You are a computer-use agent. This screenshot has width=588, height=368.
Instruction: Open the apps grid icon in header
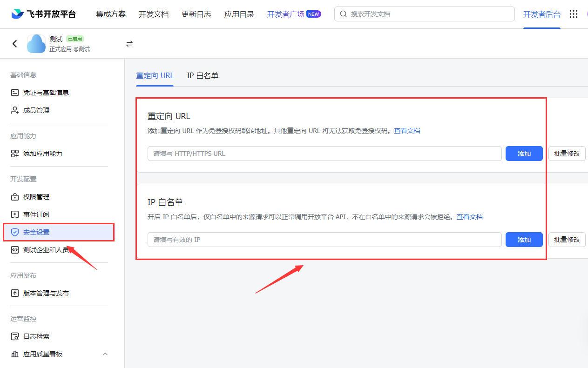[x=574, y=14]
